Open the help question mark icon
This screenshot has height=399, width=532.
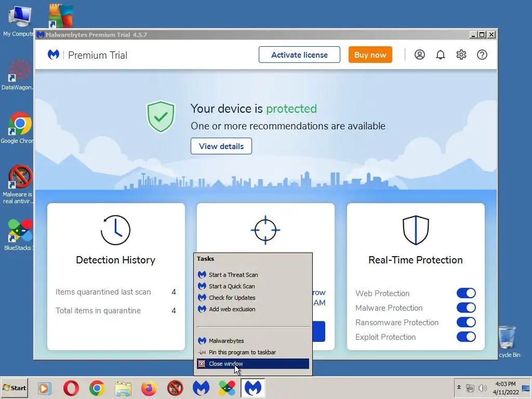click(x=482, y=55)
